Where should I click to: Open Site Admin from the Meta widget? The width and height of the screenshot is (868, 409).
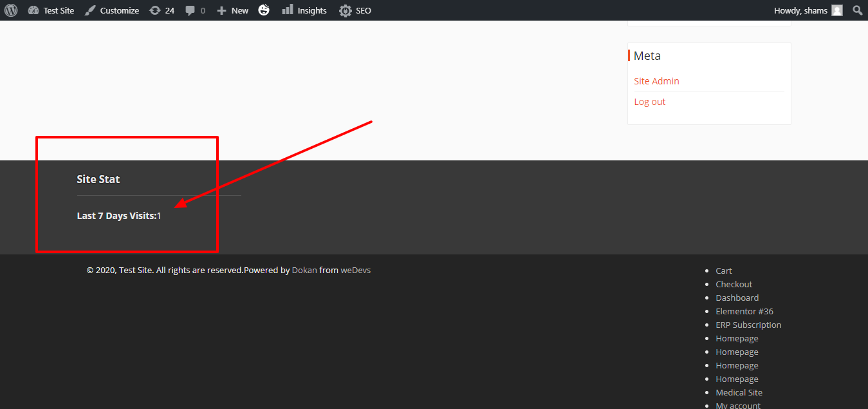pos(656,81)
